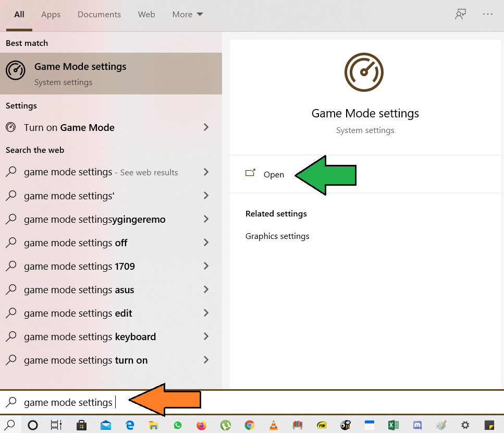
Task: Expand arrow for game mode settings asus
Action: click(206, 290)
